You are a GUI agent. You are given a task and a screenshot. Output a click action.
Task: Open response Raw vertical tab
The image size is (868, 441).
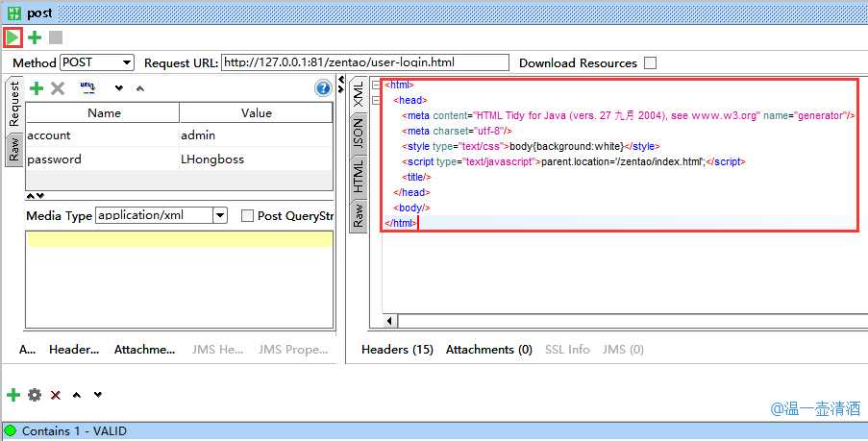point(359,216)
